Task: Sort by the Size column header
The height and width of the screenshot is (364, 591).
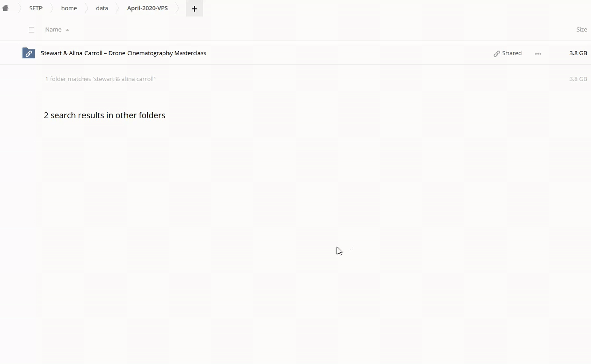Action: coord(581,29)
